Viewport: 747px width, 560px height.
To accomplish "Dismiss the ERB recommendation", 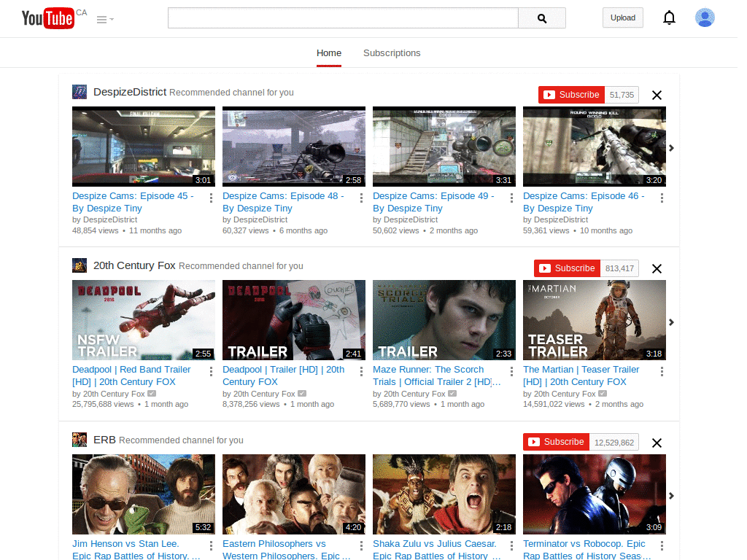I will coord(657,443).
